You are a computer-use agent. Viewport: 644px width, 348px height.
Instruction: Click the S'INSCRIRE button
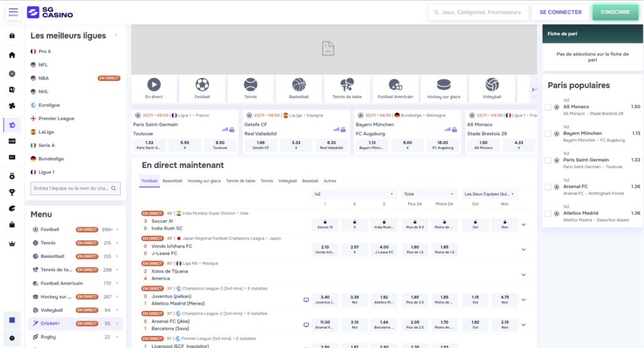pos(615,13)
